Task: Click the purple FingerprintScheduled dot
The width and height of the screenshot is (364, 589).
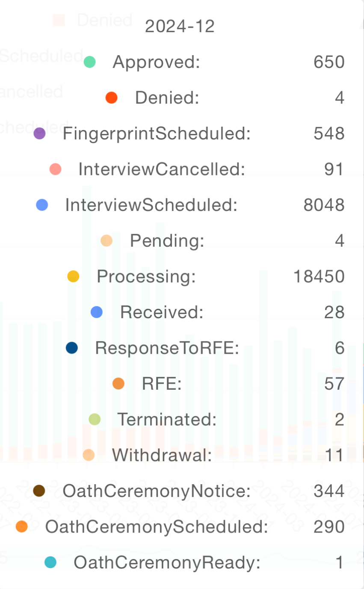Action: [x=39, y=133]
